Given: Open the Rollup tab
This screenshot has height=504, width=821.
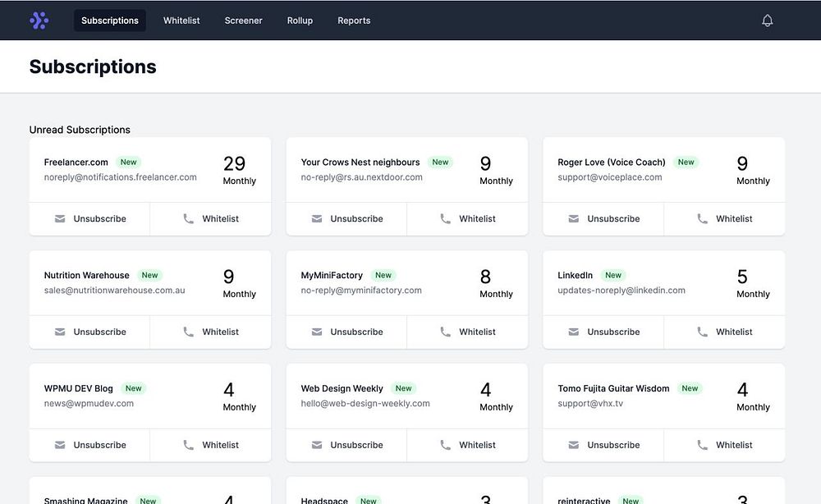Looking at the screenshot, I should tap(300, 21).
